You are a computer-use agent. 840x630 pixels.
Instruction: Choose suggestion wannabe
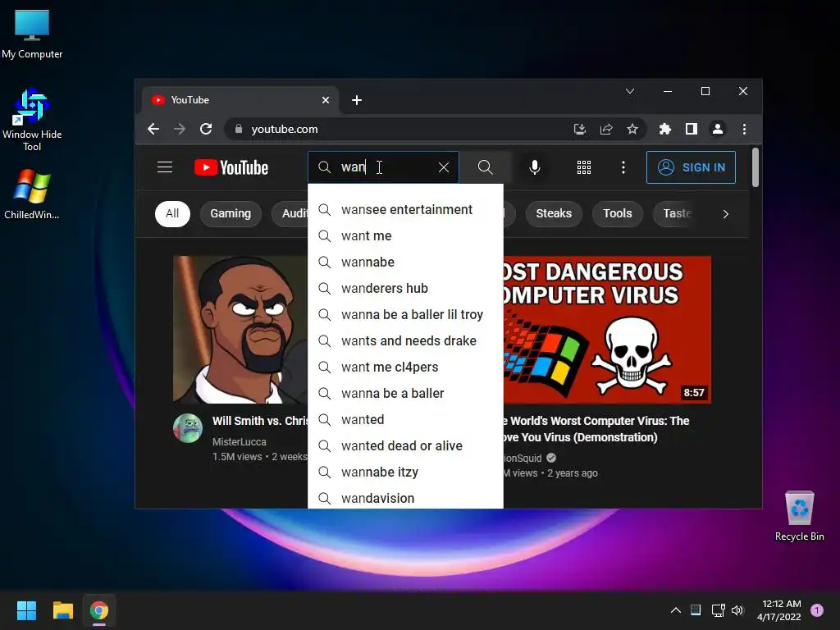pyautogui.click(x=405, y=262)
